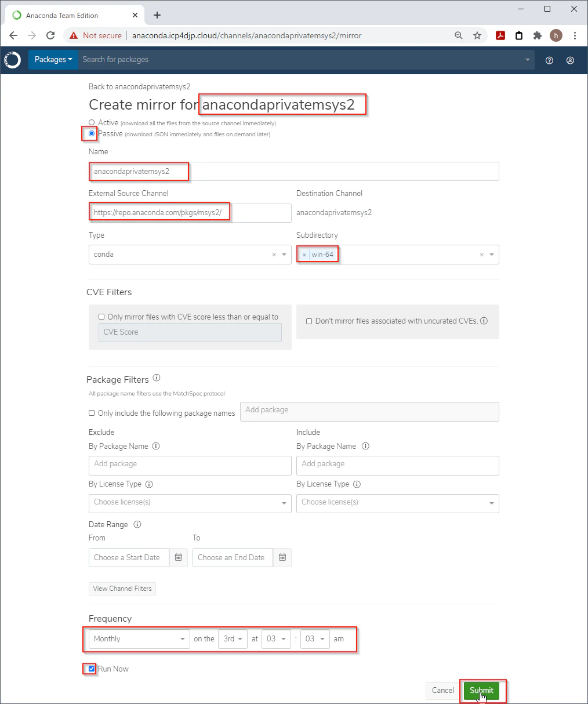The width and height of the screenshot is (588, 704).
Task: Check Only include the following package names
Action: 92,413
